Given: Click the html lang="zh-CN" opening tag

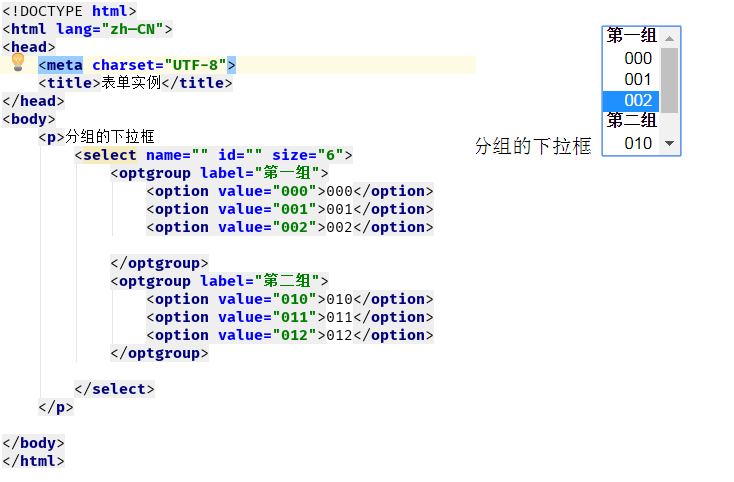Looking at the screenshot, I should click(87, 29).
